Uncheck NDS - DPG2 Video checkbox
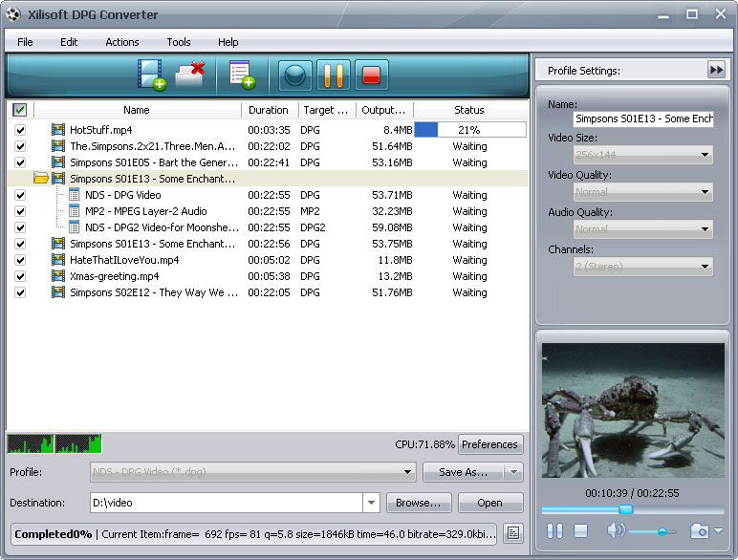This screenshot has width=738, height=560. [20, 227]
